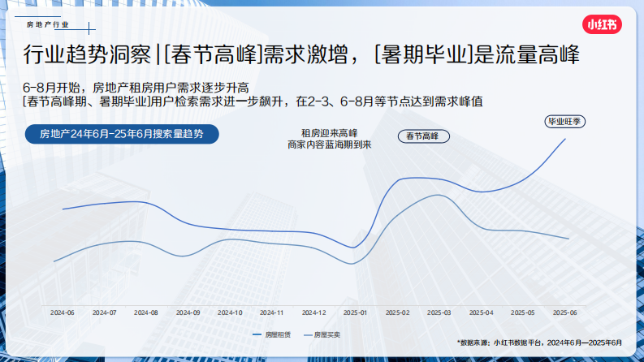Click the 毕业旺季 callout bubble
The height and width of the screenshot is (362, 644).
[x=564, y=122]
